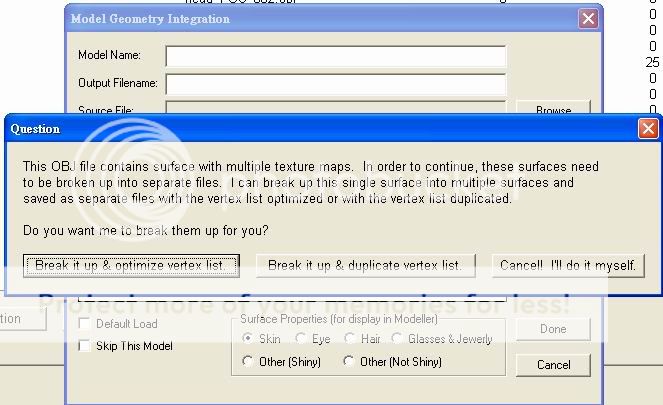663x405 pixels.
Task: Select the Source File field
Action: 335,108
